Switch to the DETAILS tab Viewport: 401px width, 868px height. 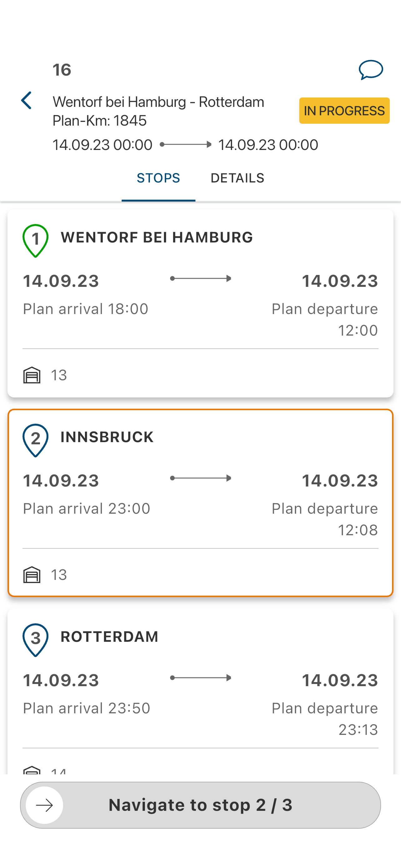(x=237, y=178)
